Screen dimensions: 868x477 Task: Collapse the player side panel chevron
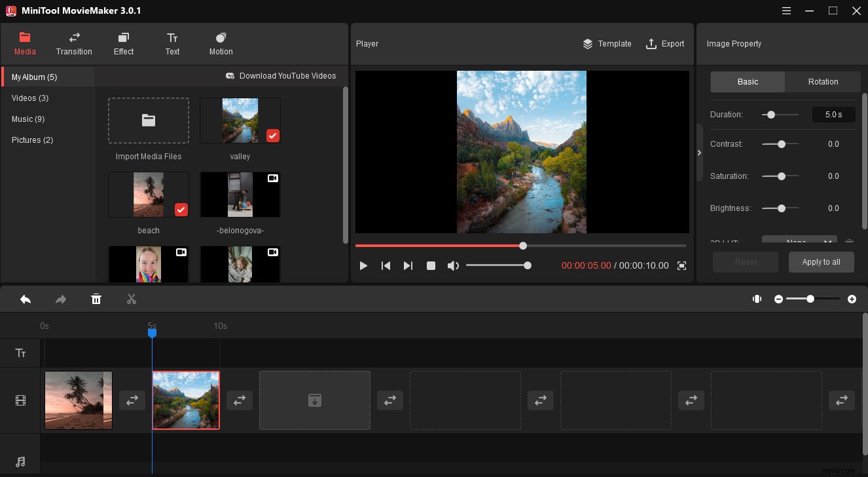point(699,152)
